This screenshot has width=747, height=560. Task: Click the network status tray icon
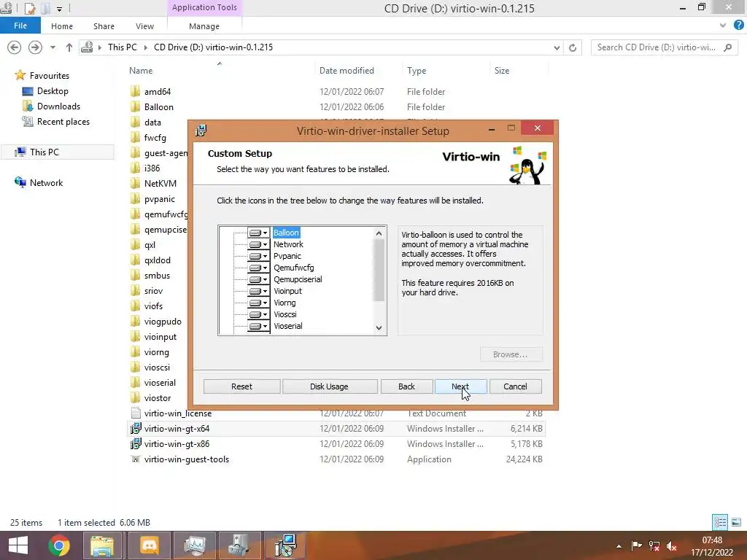[x=654, y=545]
